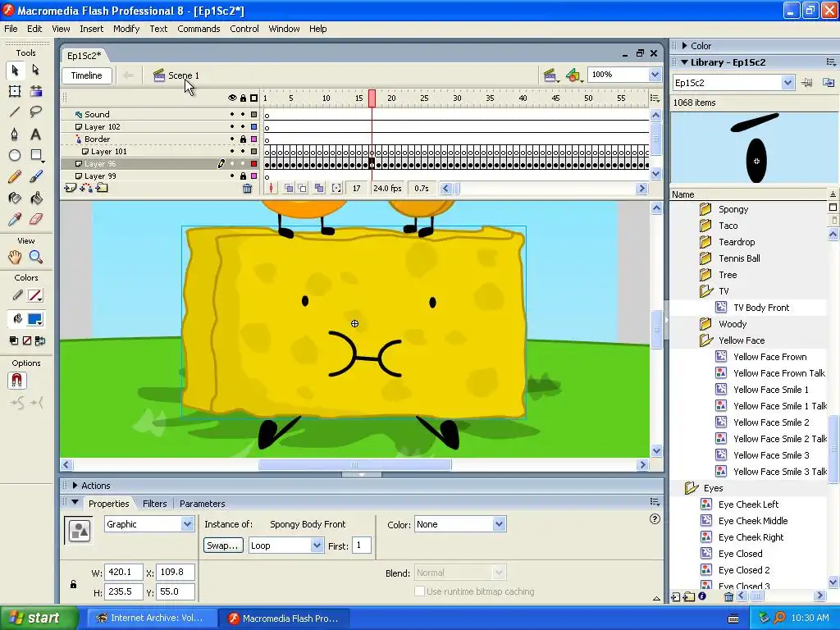
Task: Unlock the Border layer lock
Action: pos(243,139)
